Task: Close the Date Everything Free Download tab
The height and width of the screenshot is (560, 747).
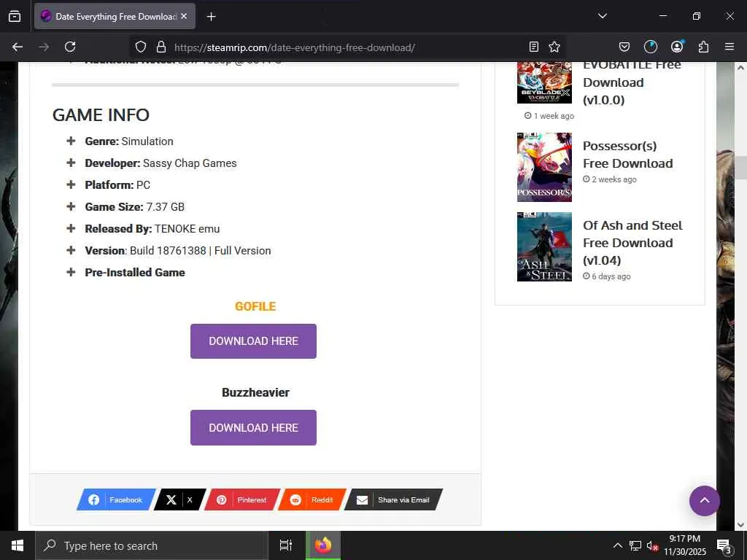Action: tap(184, 16)
